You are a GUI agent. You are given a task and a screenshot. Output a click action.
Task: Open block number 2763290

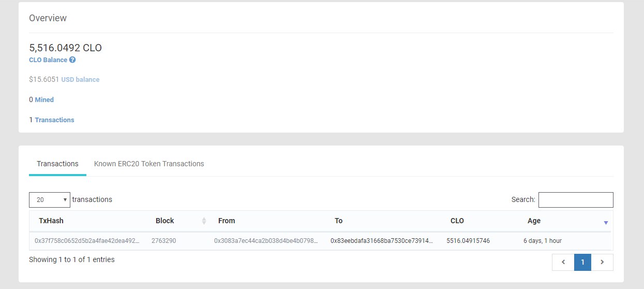pyautogui.click(x=163, y=241)
